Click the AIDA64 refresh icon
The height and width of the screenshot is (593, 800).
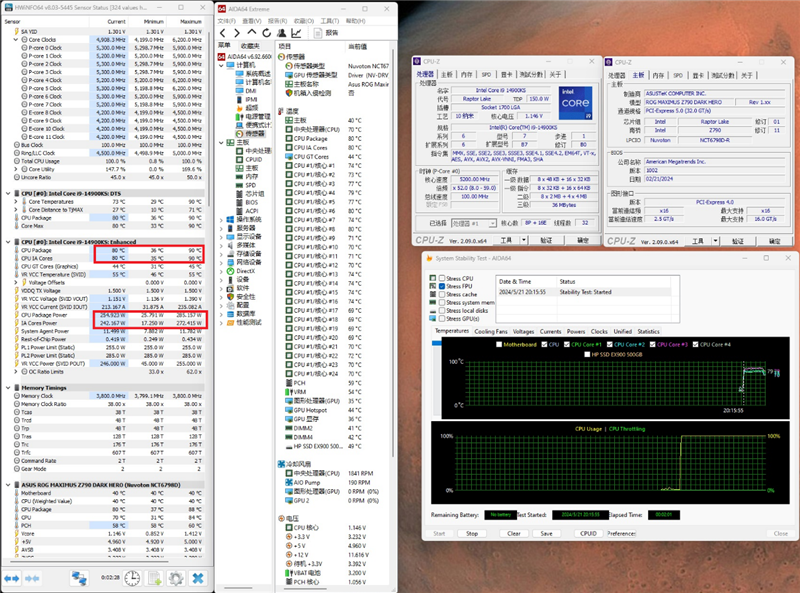coord(266,33)
